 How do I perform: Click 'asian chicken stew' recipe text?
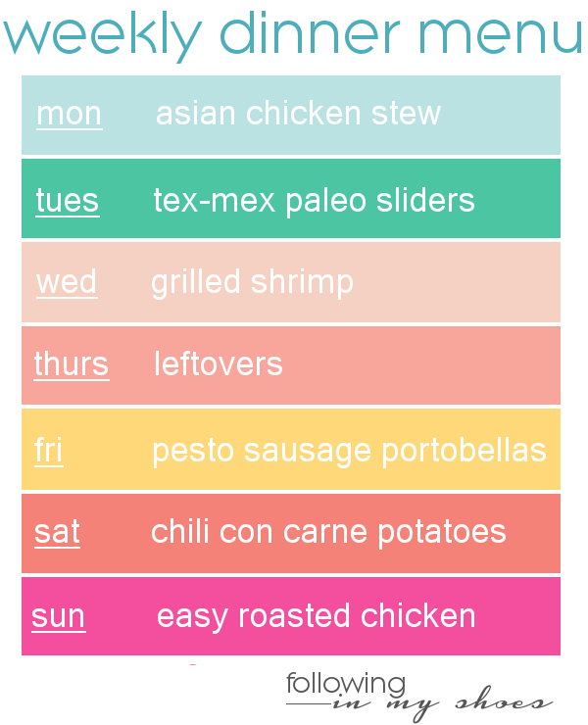coord(298,114)
